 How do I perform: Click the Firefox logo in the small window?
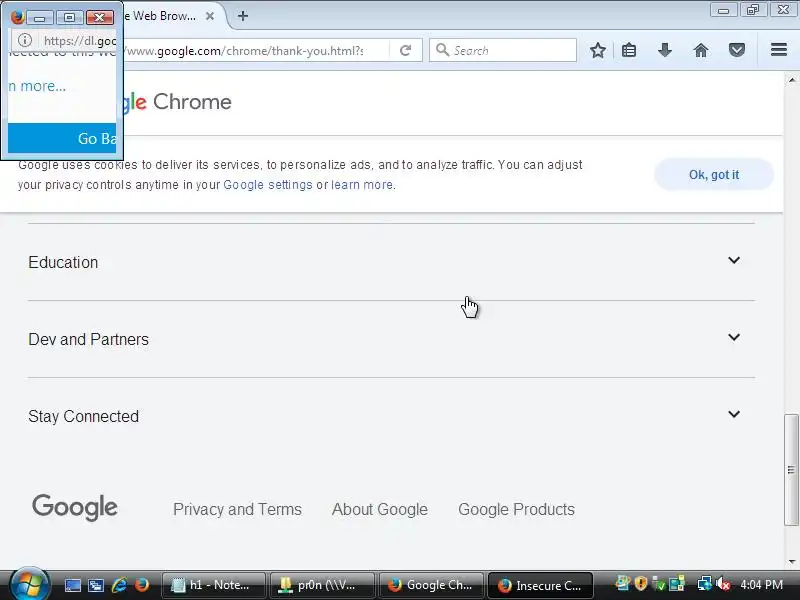[17, 17]
